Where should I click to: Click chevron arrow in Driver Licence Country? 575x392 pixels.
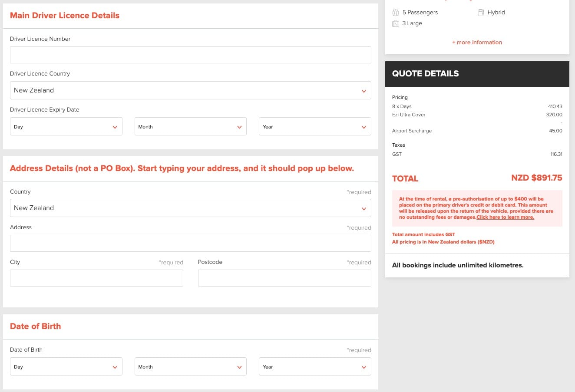click(364, 91)
